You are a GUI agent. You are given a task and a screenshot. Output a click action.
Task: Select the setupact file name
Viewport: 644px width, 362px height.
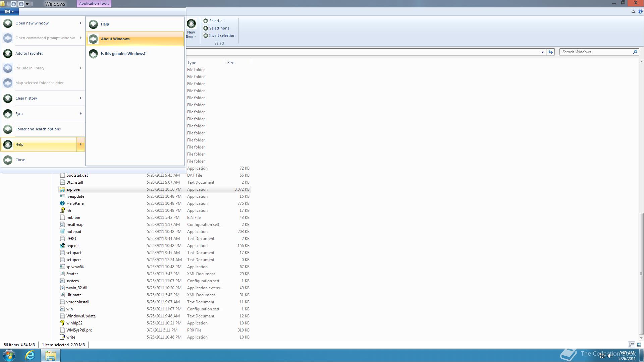(74, 253)
